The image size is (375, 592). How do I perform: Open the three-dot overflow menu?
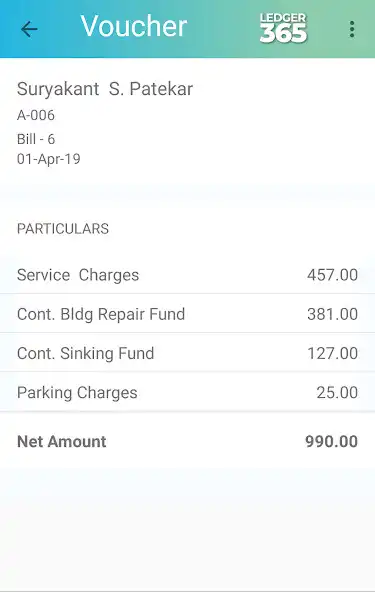coord(352,29)
